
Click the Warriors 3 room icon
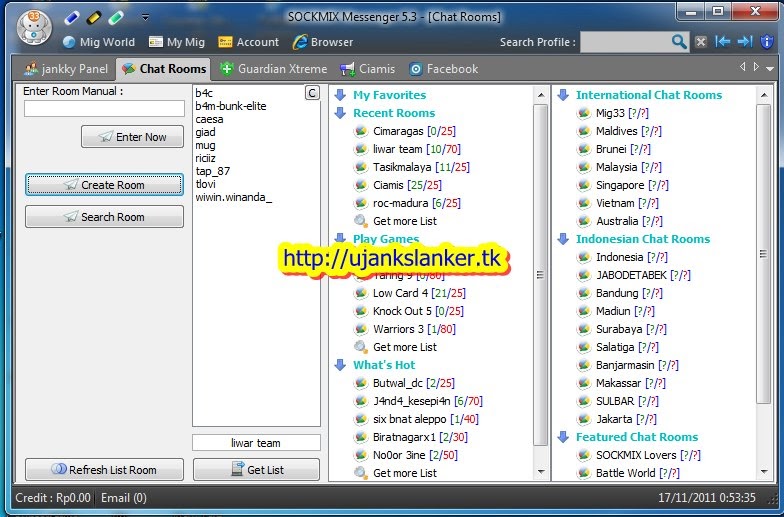point(360,329)
